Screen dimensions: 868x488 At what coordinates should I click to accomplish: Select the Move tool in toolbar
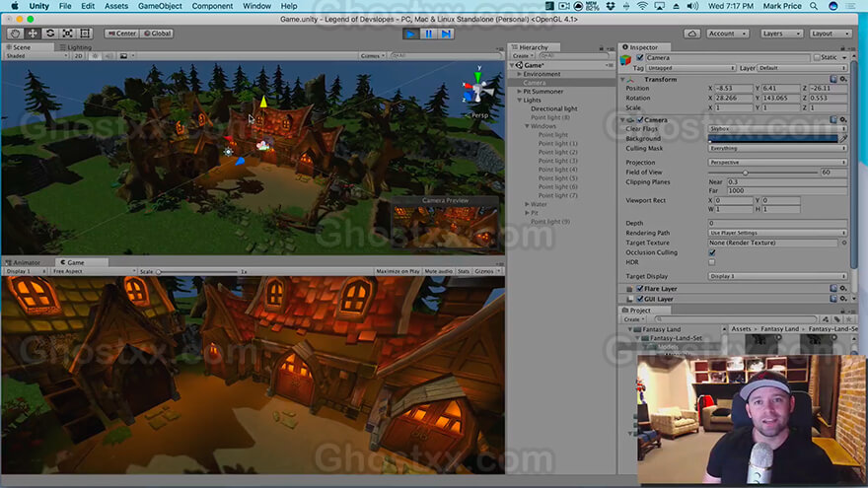click(33, 34)
